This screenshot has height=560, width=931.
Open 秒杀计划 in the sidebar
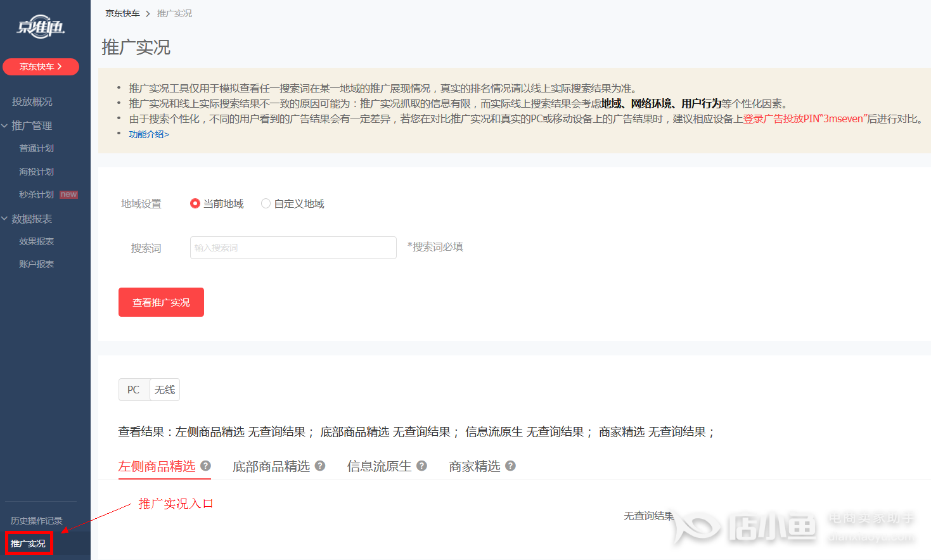(36, 194)
